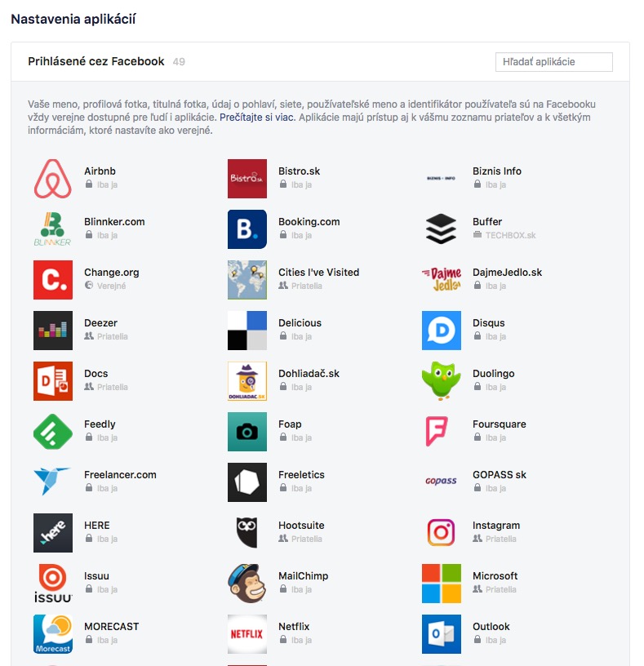644x666 pixels.
Task: Click the Foursquare pink F icon
Action: click(x=437, y=432)
